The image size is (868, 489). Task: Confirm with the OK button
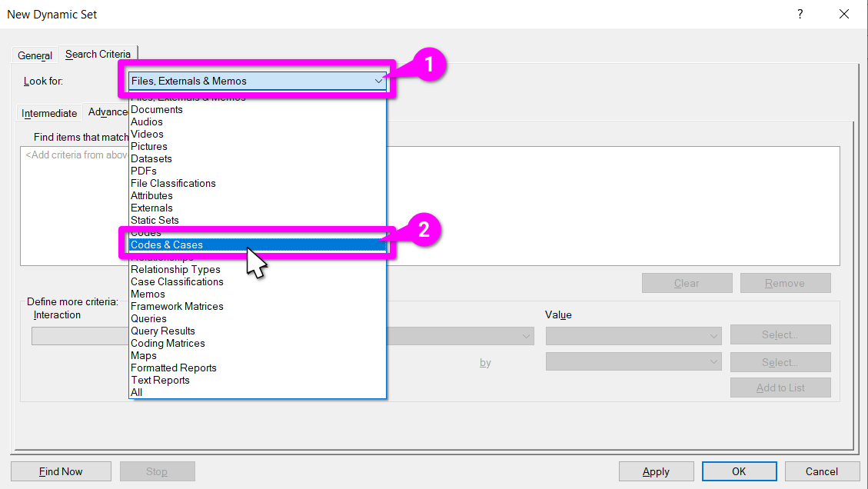click(x=739, y=471)
